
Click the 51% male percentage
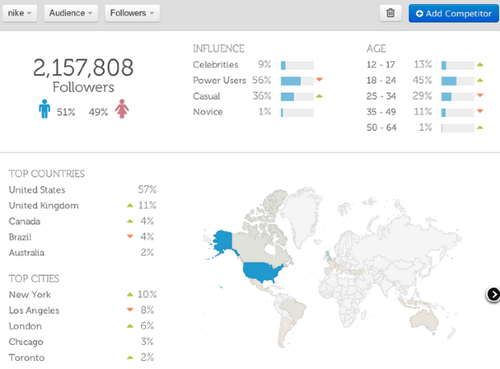(x=66, y=112)
